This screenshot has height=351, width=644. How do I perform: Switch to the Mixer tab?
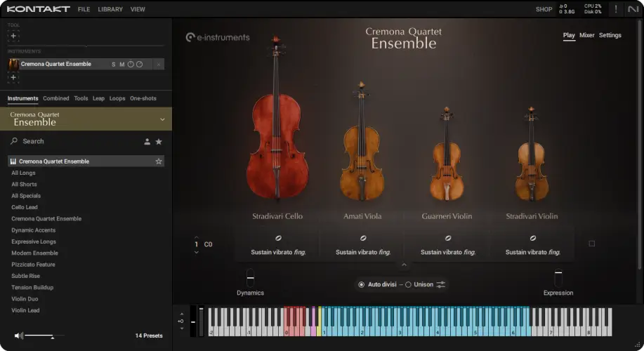click(x=586, y=35)
